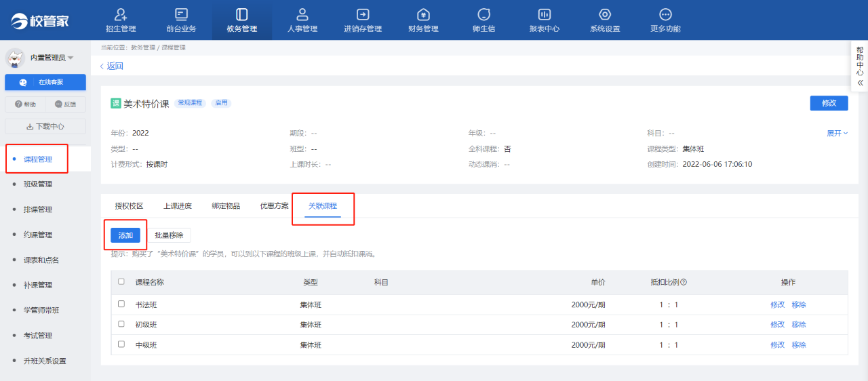The height and width of the screenshot is (381, 868).
Task: Expand course details with 展开
Action: click(x=837, y=134)
